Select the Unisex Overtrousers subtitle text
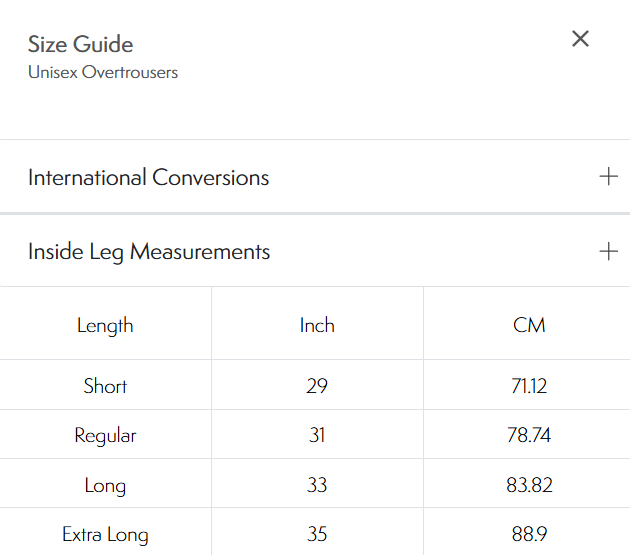The image size is (630, 555). 103,72
